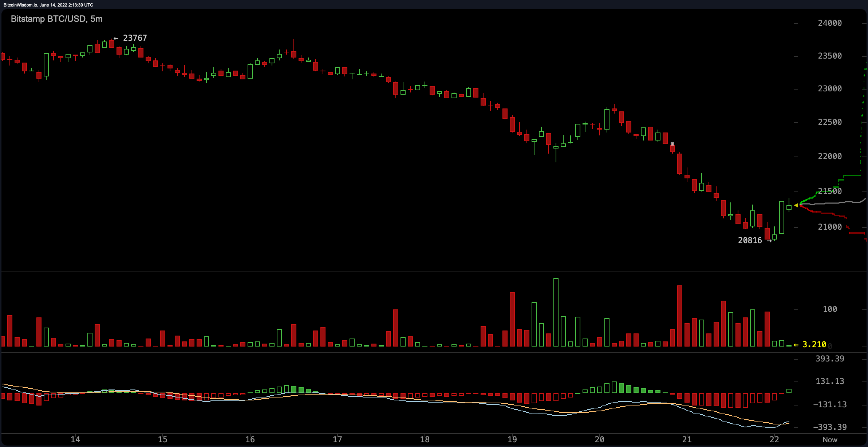This screenshot has height=447, width=868.
Task: Click the 18 hour label on time axis
Action: click(x=425, y=439)
